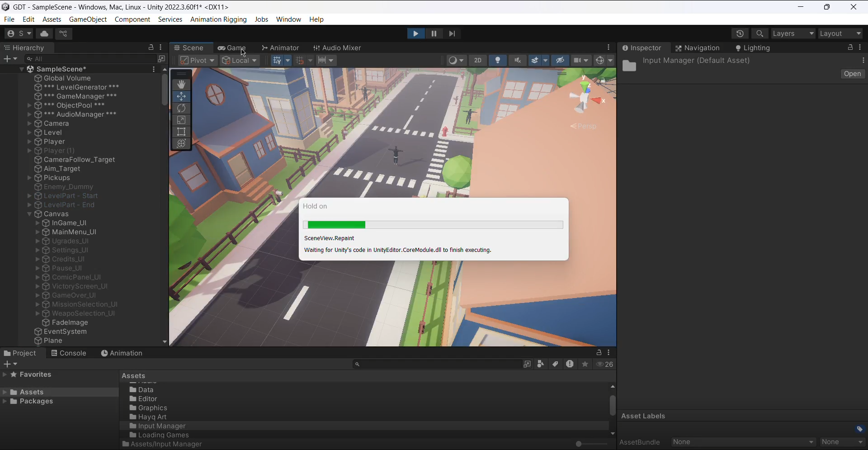Switch to the Game tab
Viewport: 868px width, 450px height.
click(232, 47)
